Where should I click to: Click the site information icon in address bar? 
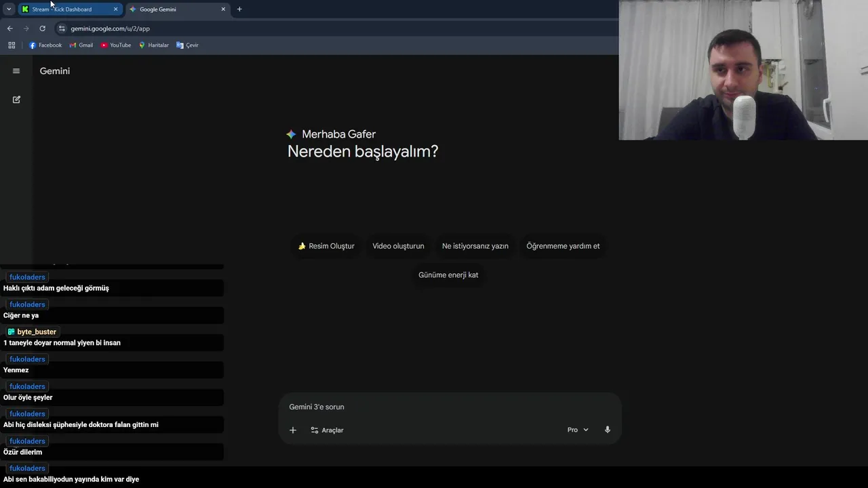[x=62, y=28]
